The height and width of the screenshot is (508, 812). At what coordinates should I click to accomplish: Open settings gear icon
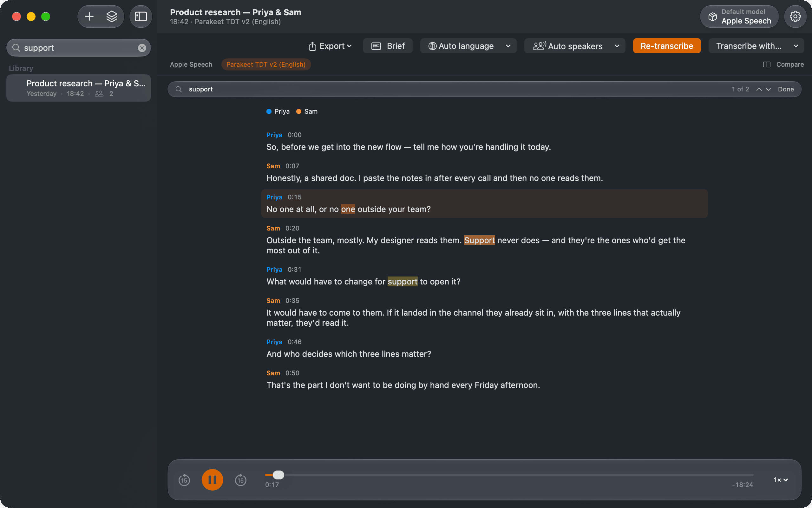[795, 17]
